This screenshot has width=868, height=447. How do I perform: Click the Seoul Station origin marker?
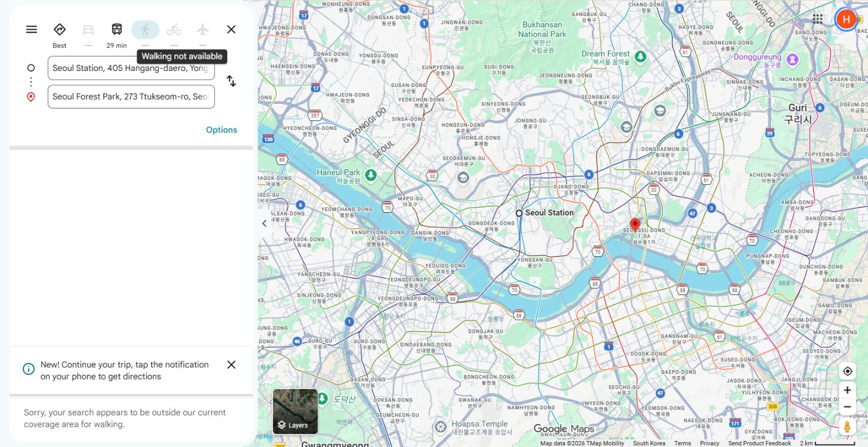click(x=519, y=213)
